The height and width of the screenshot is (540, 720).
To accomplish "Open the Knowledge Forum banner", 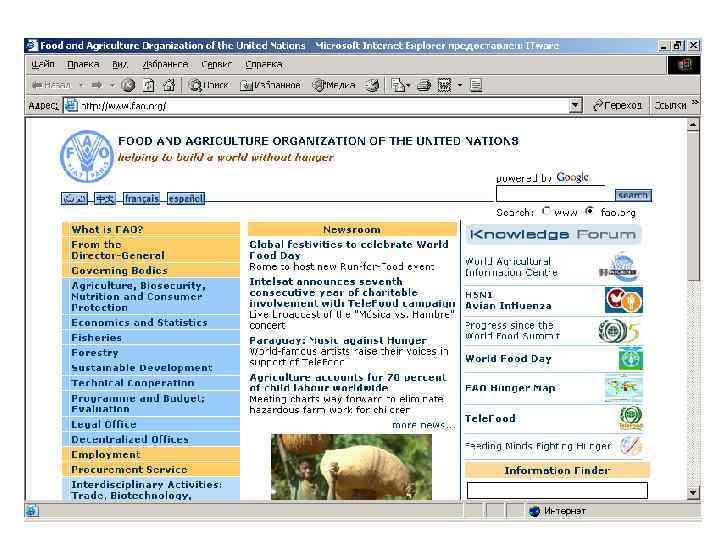I will [553, 234].
